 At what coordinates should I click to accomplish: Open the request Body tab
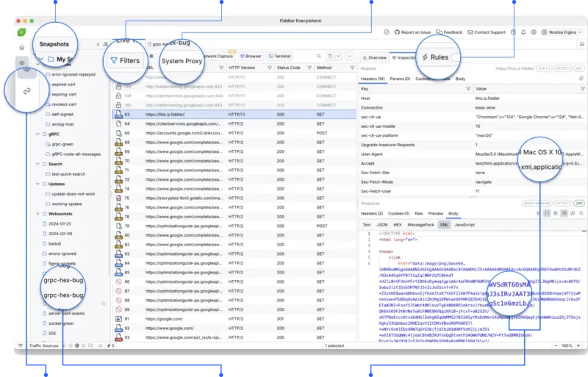(460, 79)
